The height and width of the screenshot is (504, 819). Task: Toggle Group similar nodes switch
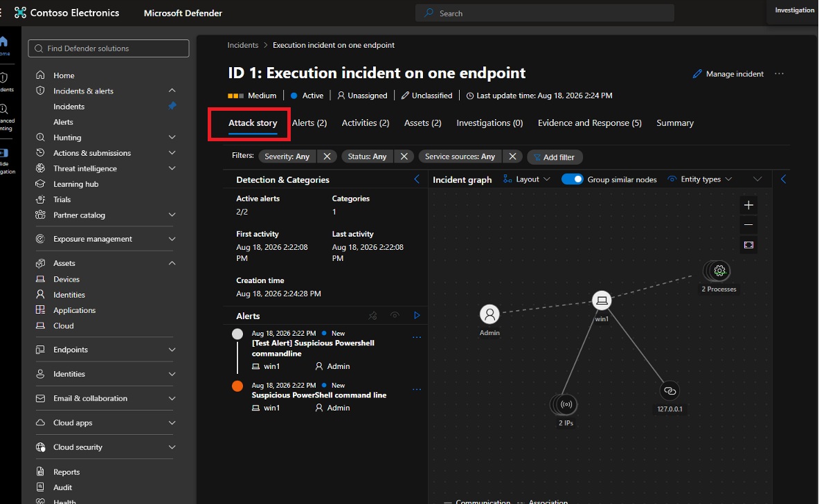tap(572, 179)
